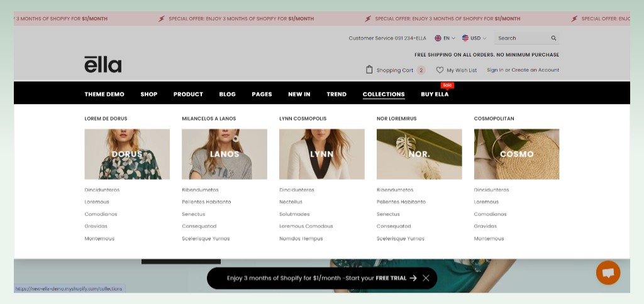Open the EN language dropdown
644x304 pixels.
[445, 38]
